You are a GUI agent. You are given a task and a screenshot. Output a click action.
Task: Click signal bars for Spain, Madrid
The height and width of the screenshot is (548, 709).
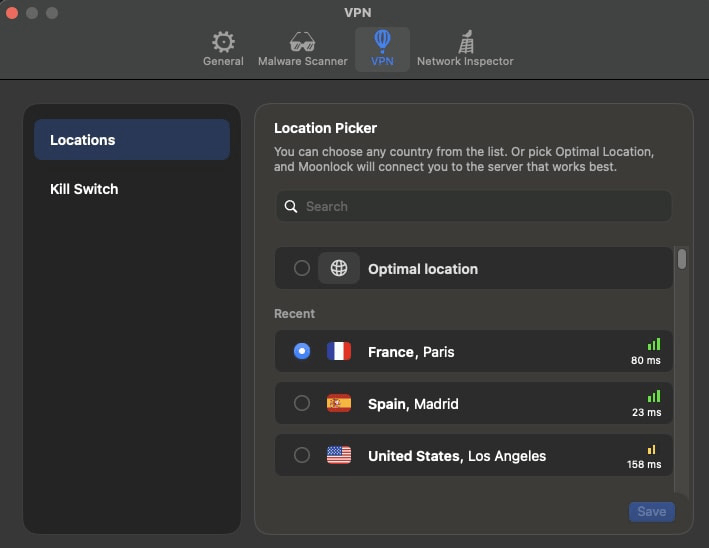pyautogui.click(x=654, y=397)
